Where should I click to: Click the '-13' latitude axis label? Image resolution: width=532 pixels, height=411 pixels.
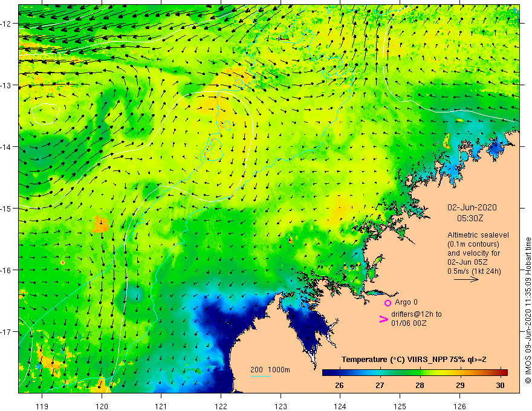tap(6, 85)
